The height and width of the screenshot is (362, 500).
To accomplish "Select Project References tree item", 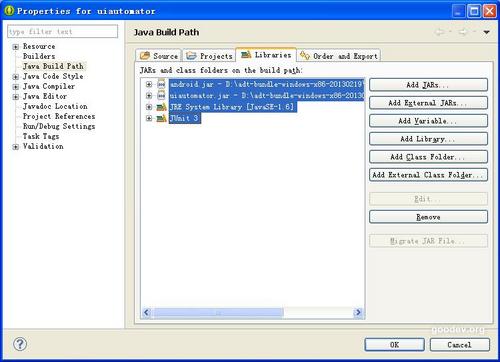I will (59, 116).
